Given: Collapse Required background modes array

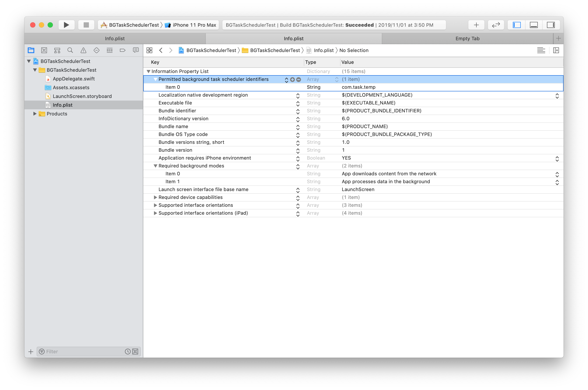Looking at the screenshot, I should [155, 166].
